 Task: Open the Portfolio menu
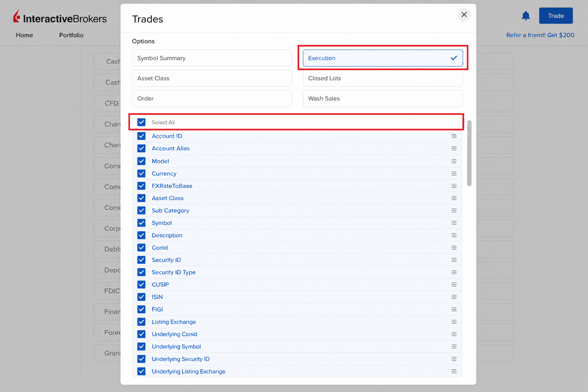pos(71,35)
